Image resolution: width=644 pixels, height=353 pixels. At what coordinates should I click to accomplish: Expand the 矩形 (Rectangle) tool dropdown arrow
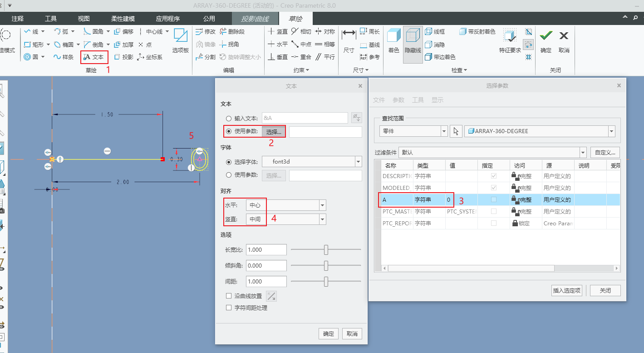click(48, 45)
